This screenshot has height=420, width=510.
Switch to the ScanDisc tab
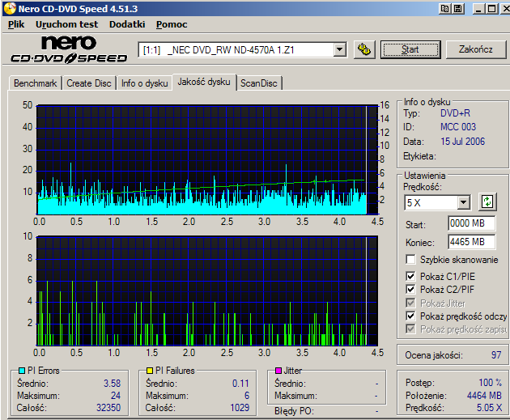(259, 83)
